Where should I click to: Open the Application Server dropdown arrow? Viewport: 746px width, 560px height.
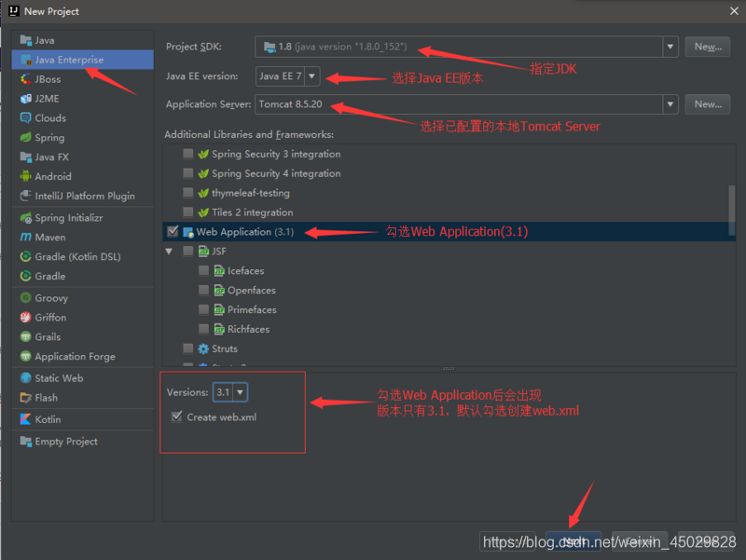click(670, 104)
